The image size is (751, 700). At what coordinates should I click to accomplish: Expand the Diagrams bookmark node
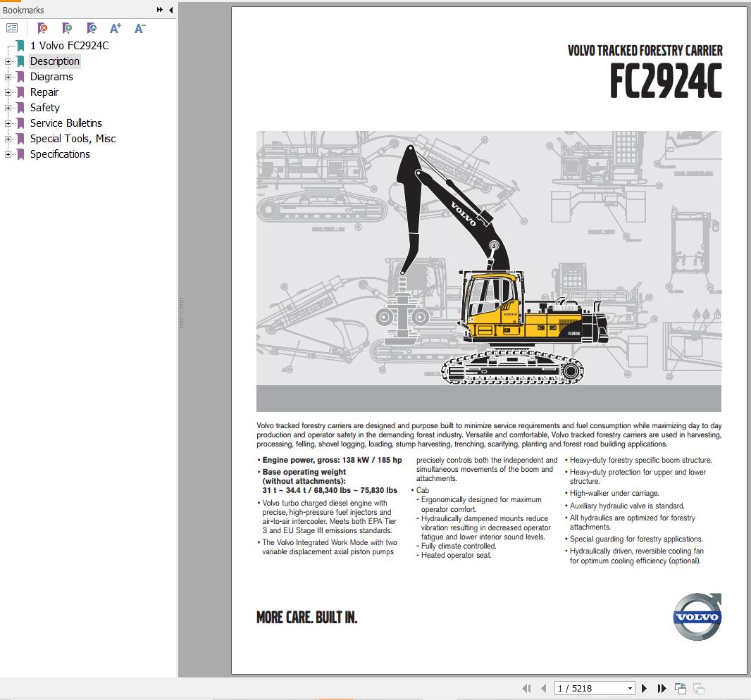[8, 77]
